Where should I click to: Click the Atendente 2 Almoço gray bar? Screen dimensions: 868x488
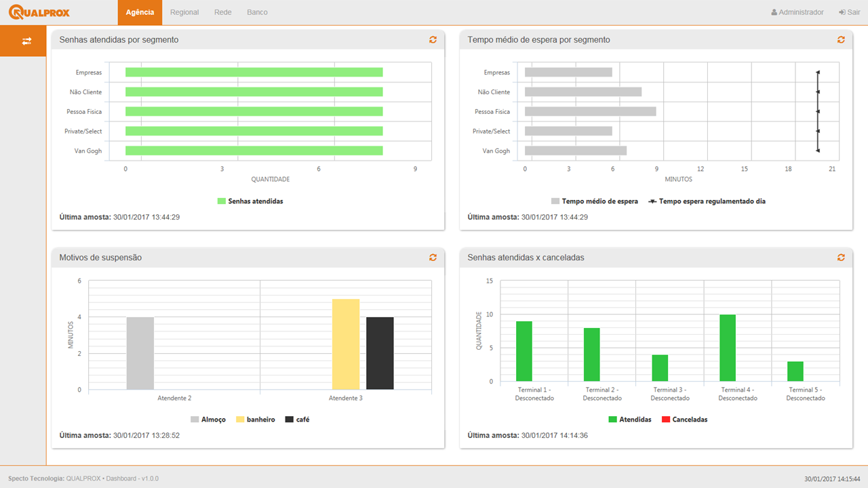coord(140,353)
